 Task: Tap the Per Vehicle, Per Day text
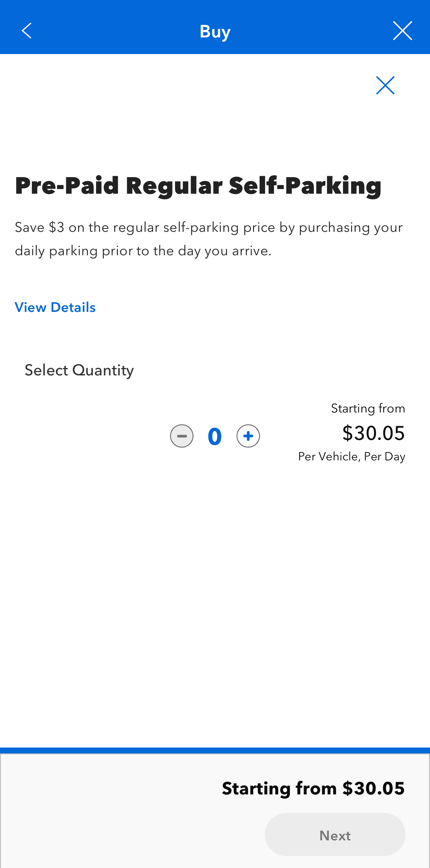351,456
